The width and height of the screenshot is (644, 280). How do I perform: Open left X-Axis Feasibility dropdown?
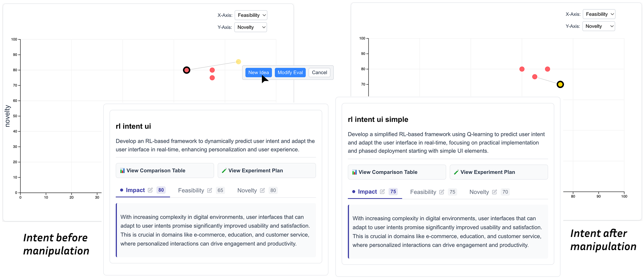point(251,15)
